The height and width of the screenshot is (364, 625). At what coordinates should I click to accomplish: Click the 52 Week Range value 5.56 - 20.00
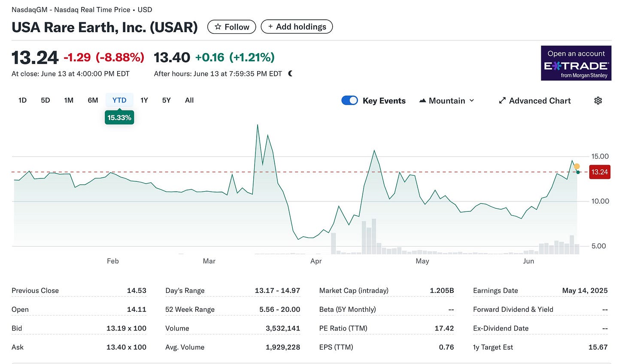(279, 309)
